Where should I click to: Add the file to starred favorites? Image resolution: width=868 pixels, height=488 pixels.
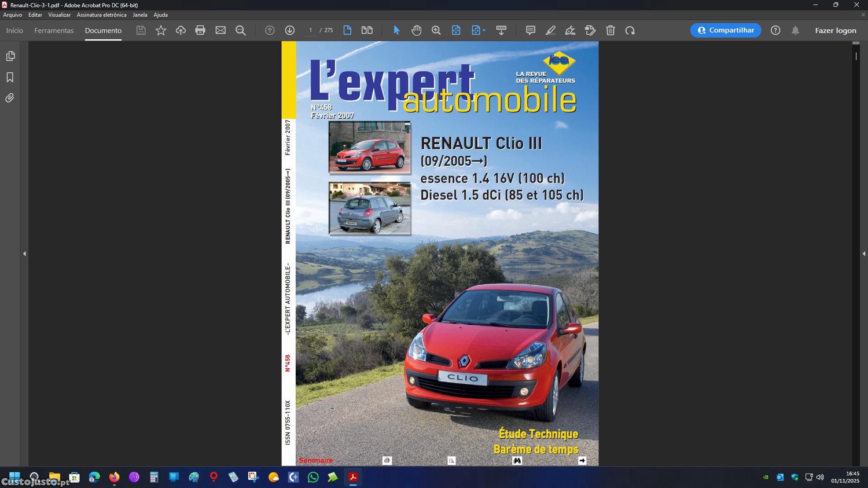[x=161, y=31]
